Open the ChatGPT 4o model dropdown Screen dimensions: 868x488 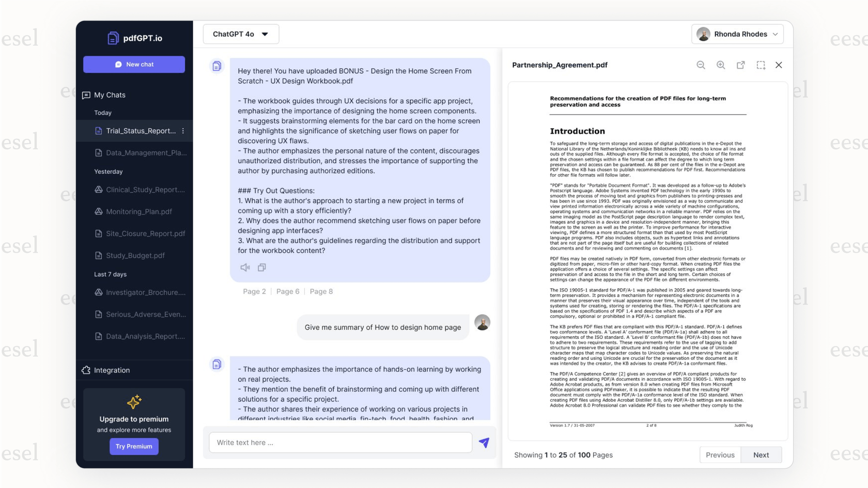pos(240,34)
